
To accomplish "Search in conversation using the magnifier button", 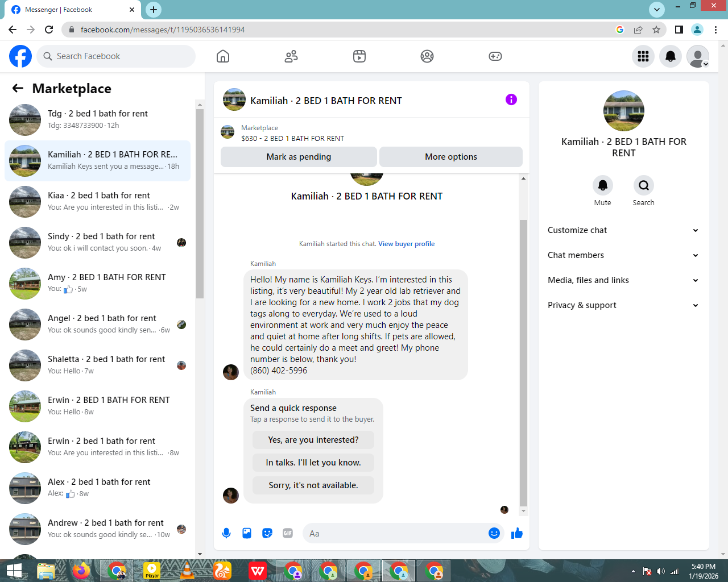I will [643, 185].
